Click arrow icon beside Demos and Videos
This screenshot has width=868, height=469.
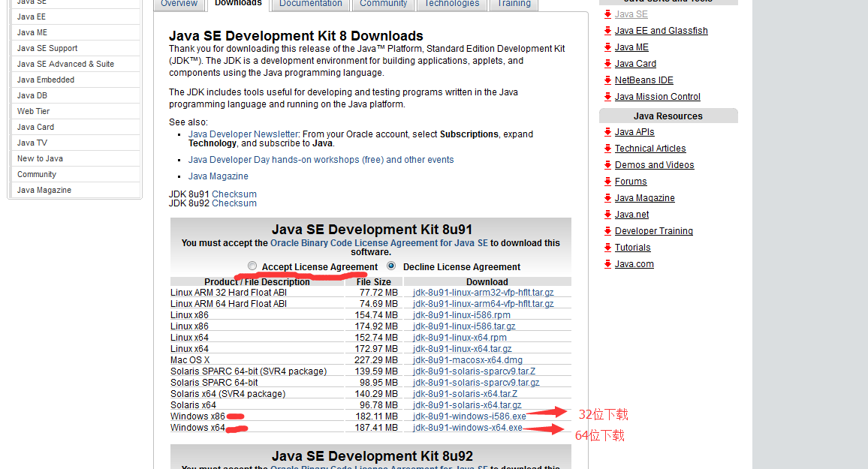tap(607, 165)
